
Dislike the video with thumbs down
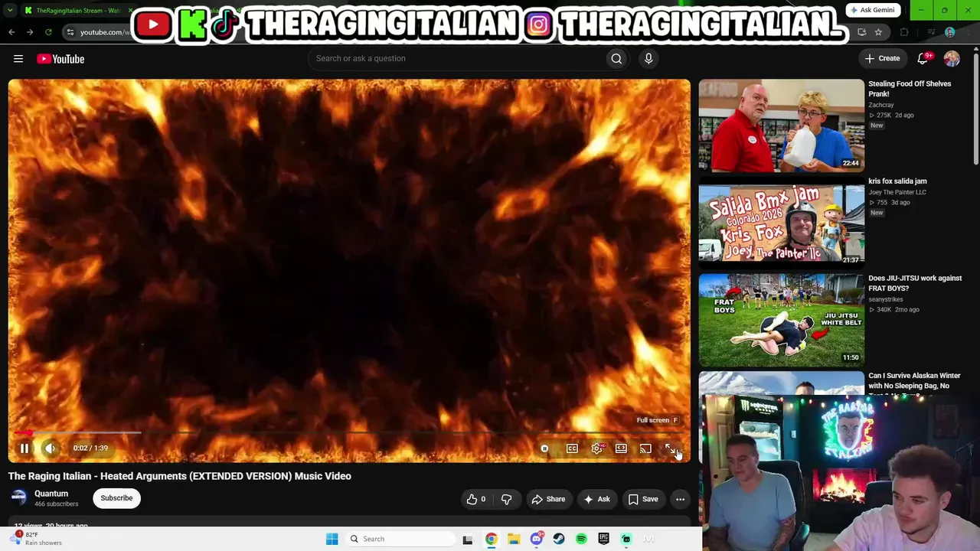tap(506, 499)
